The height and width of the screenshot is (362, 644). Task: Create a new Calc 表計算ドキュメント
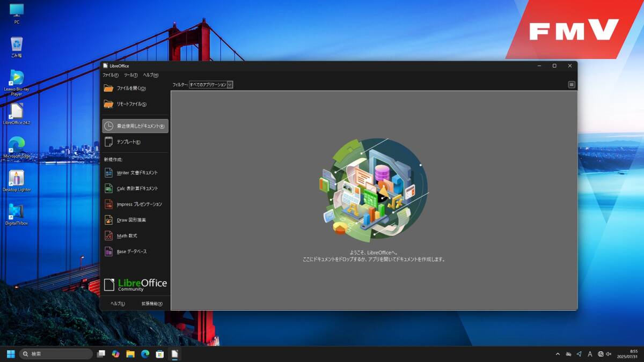[x=137, y=189]
